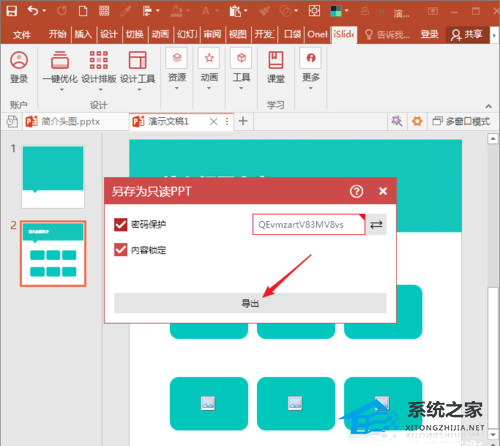Regenerate random password with swap arrows
500x446 pixels.
coord(376,224)
